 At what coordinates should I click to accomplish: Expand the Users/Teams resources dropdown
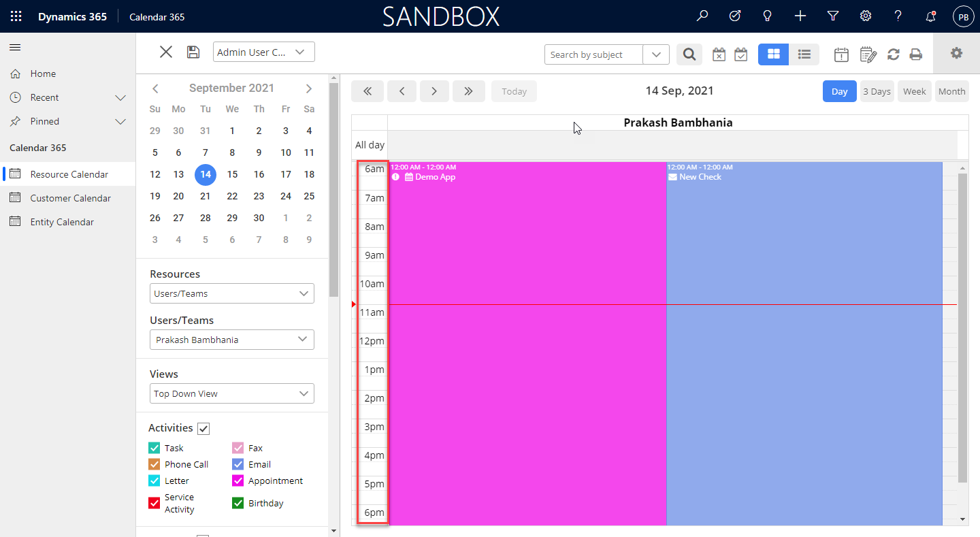tap(231, 293)
